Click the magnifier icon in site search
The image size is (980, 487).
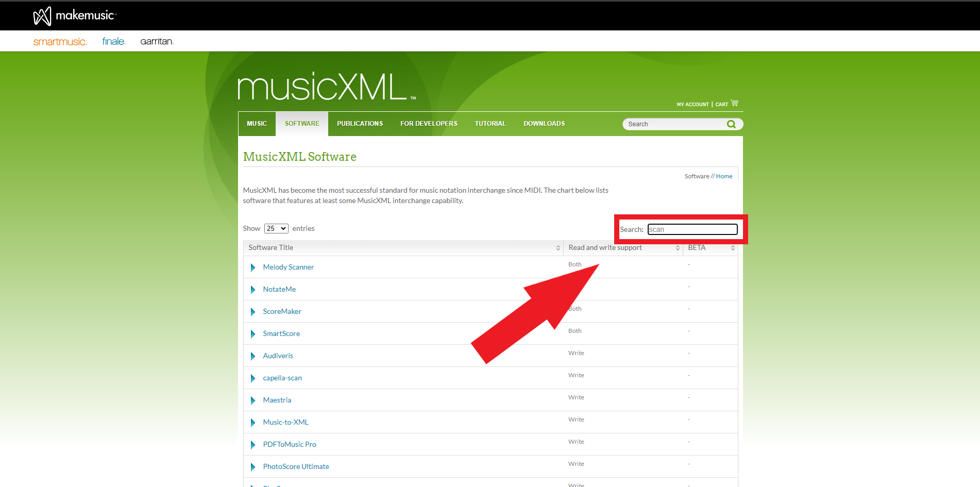click(x=731, y=124)
